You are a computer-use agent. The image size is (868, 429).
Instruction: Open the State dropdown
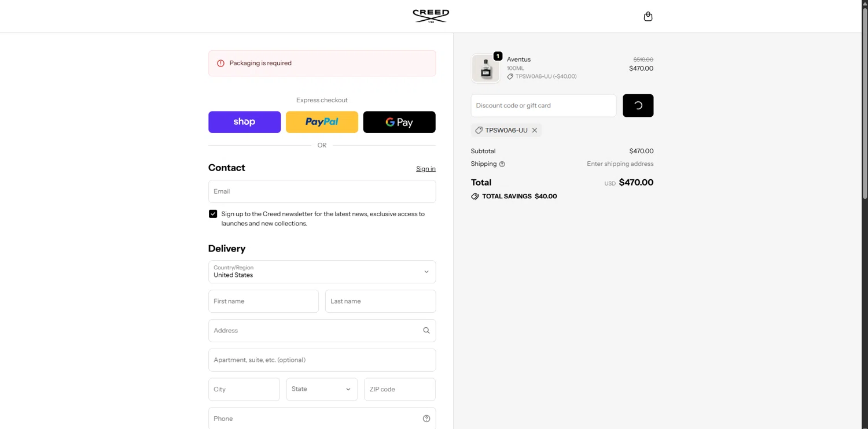[322, 389]
